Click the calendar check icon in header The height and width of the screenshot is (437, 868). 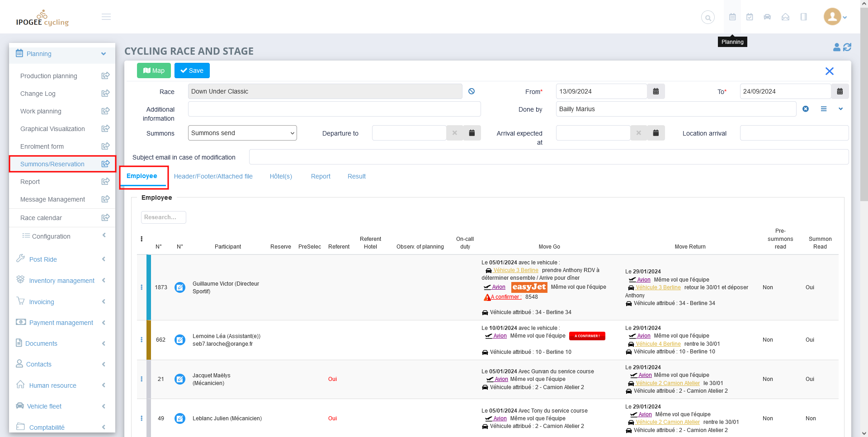tap(750, 17)
